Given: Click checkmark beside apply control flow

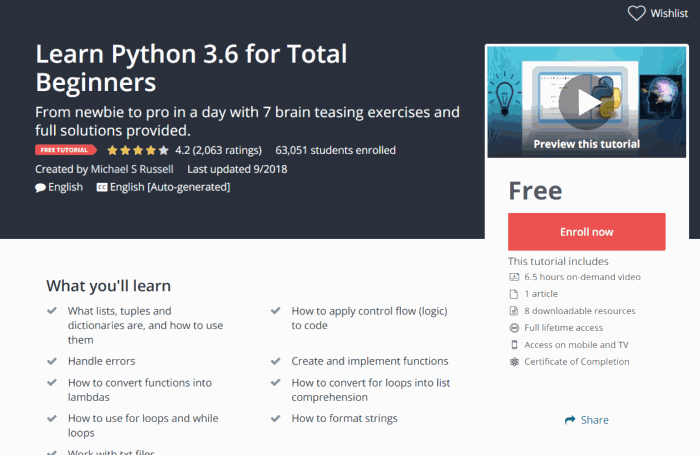Looking at the screenshot, I should [275, 311].
